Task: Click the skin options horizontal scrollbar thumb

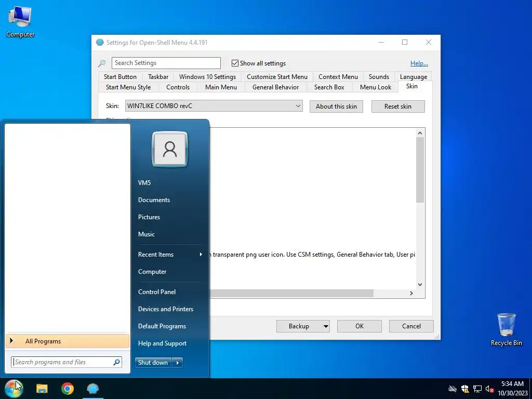Action: tap(291, 293)
